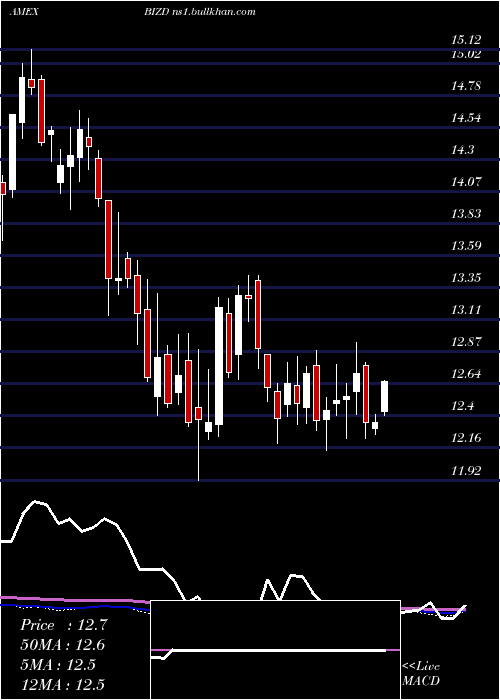Click the AMEX exchange label

coord(24,12)
